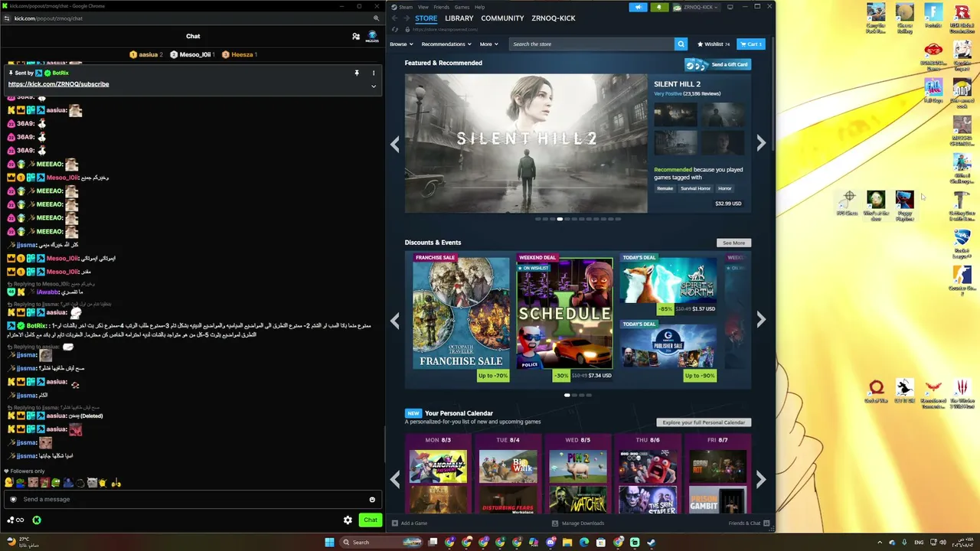Open the Steam app in the taskbar
The image size is (980, 551).
(652, 542)
